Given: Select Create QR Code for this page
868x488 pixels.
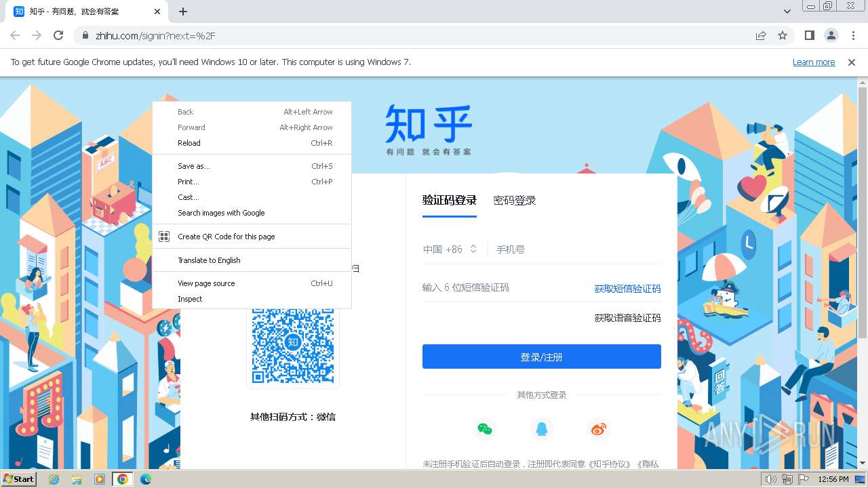Looking at the screenshot, I should [252, 237].
